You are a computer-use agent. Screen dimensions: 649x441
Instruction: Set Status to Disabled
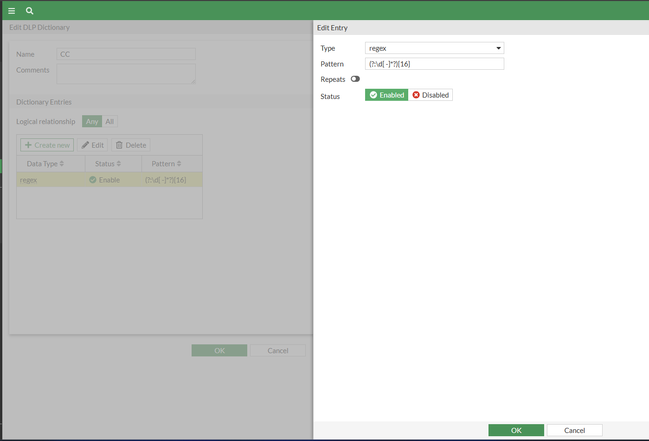click(x=430, y=95)
